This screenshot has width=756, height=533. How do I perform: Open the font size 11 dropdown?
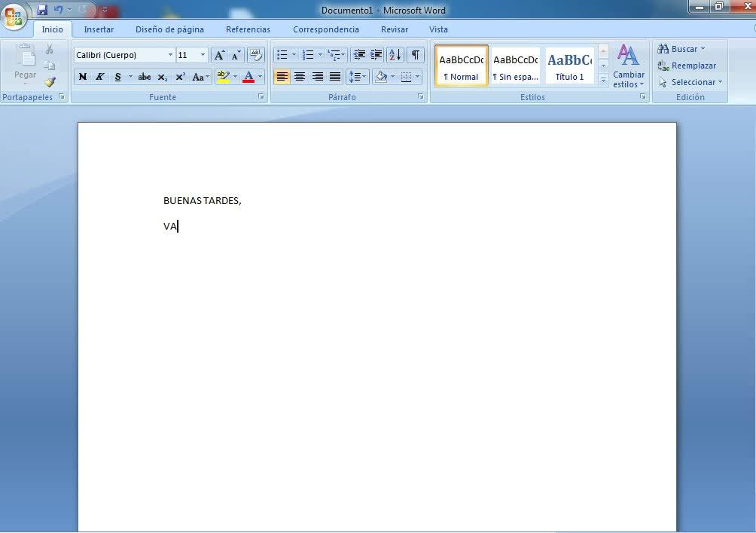tap(203, 55)
